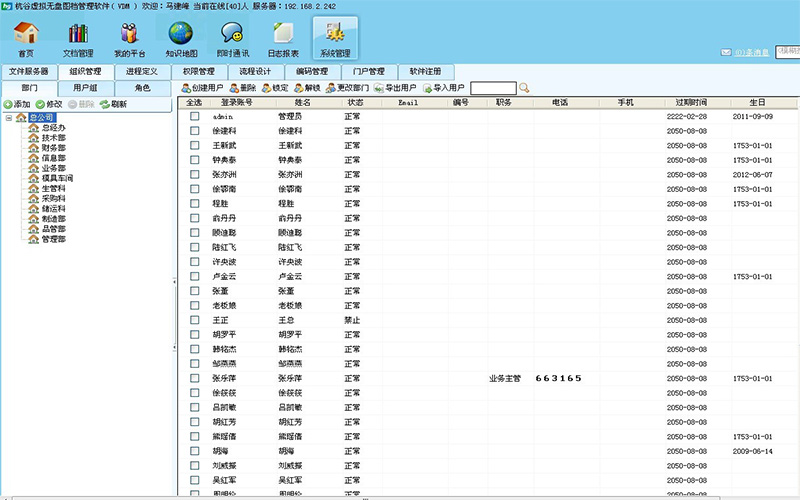Switch to the 进程定义 tab

point(142,71)
